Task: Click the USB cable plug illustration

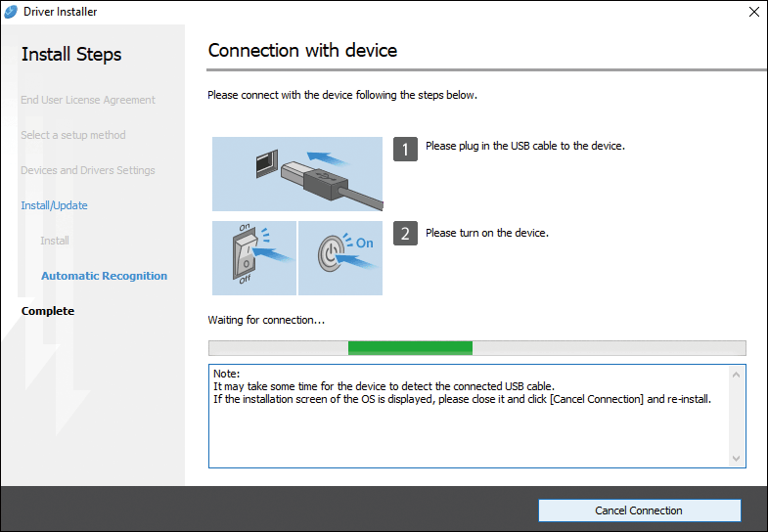Action: pos(297,173)
